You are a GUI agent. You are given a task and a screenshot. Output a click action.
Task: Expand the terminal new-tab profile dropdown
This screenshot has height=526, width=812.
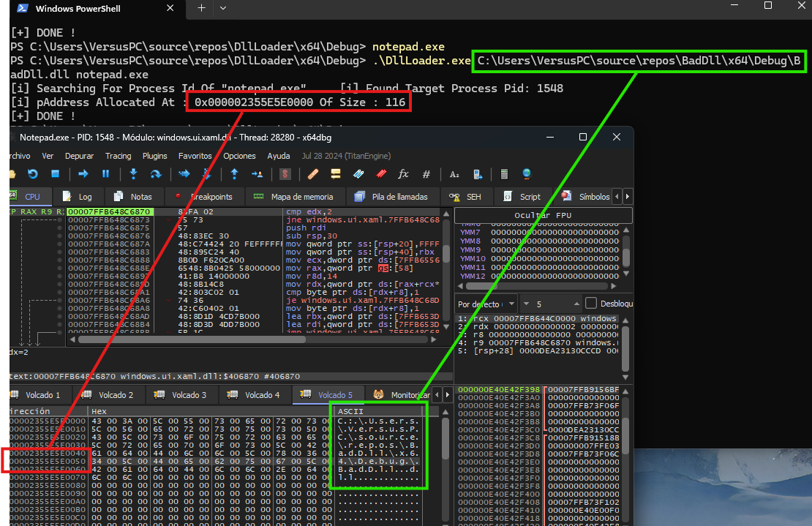[223, 8]
